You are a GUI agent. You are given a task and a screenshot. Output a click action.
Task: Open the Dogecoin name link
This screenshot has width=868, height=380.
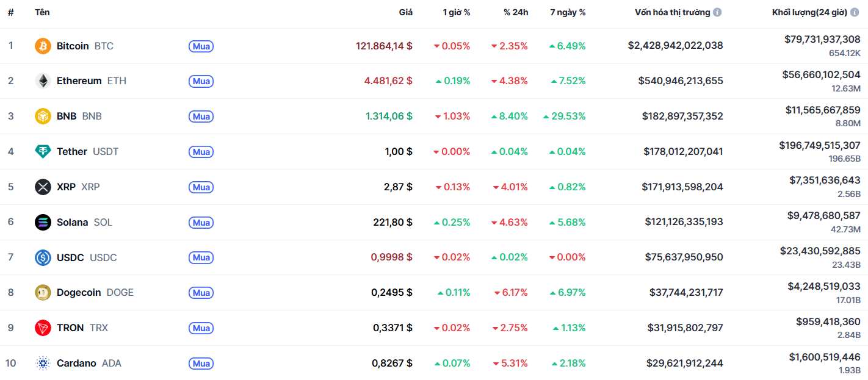(79, 293)
